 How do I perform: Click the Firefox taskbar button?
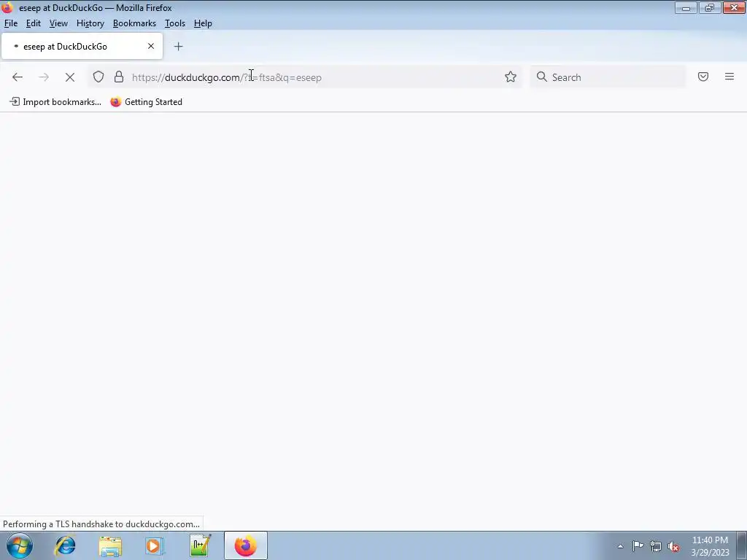[246, 545]
